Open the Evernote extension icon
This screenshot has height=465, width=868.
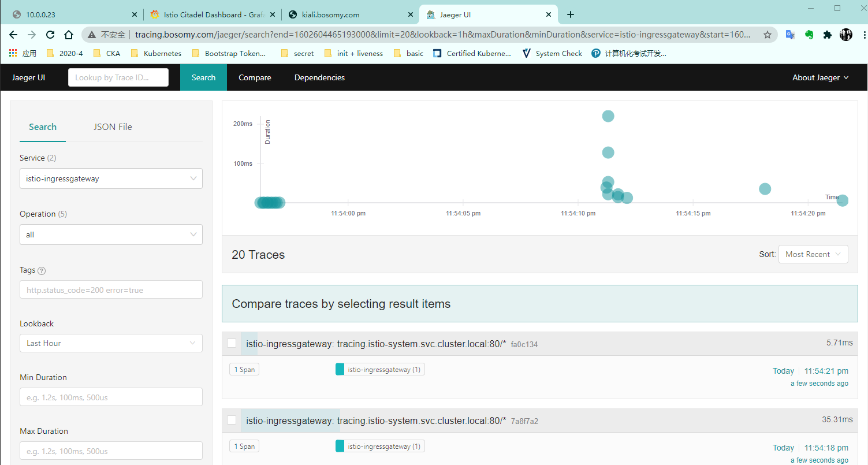click(809, 35)
